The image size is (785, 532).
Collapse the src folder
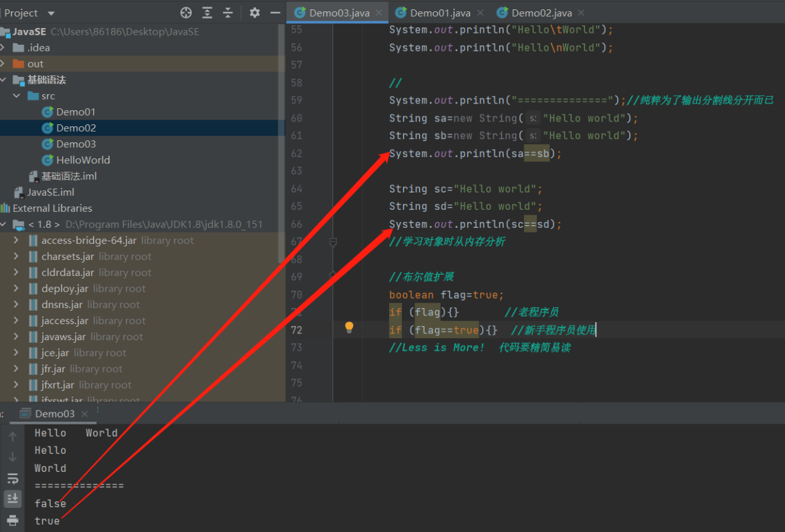pyautogui.click(x=17, y=96)
